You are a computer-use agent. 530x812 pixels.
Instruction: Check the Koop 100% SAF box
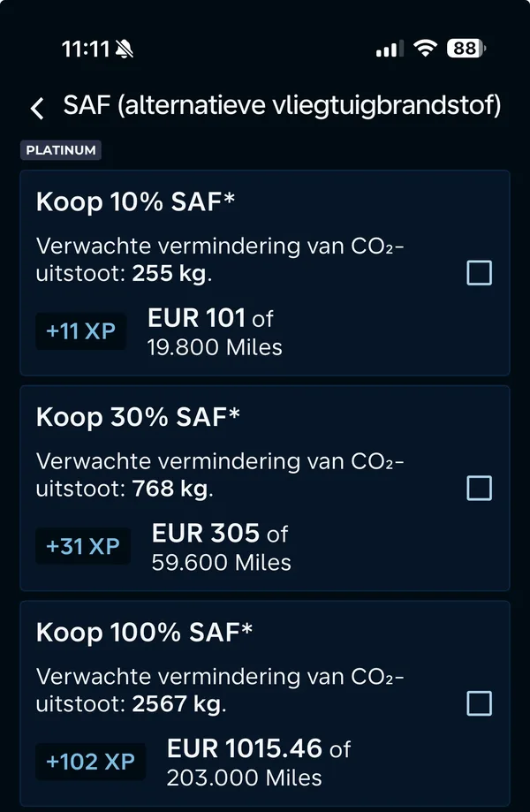pos(478,703)
